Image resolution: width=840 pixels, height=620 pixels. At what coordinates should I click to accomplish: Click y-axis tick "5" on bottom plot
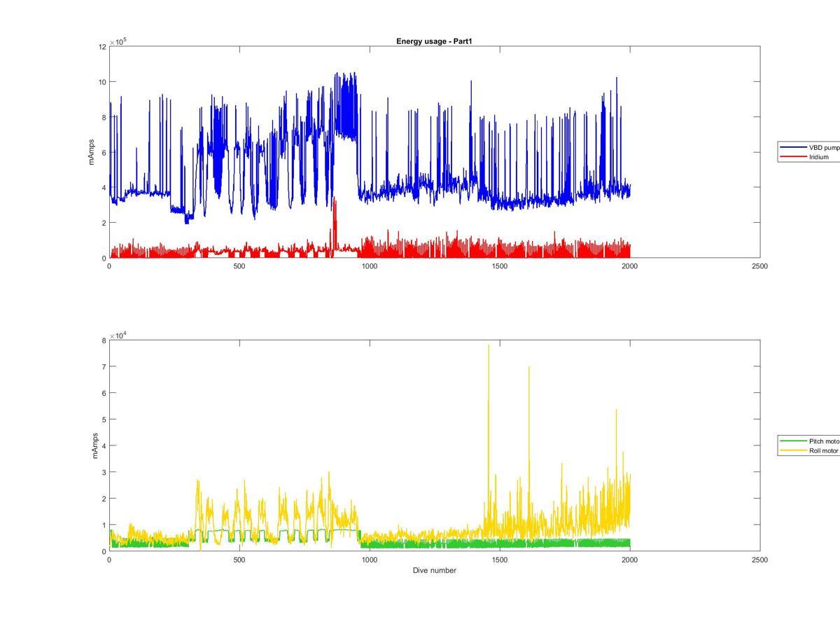104,420
